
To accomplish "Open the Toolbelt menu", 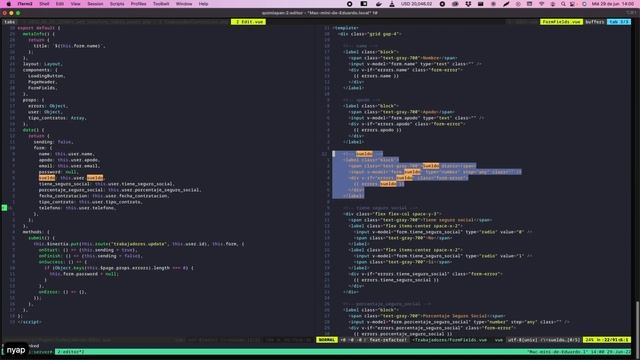I will click(161, 4).
